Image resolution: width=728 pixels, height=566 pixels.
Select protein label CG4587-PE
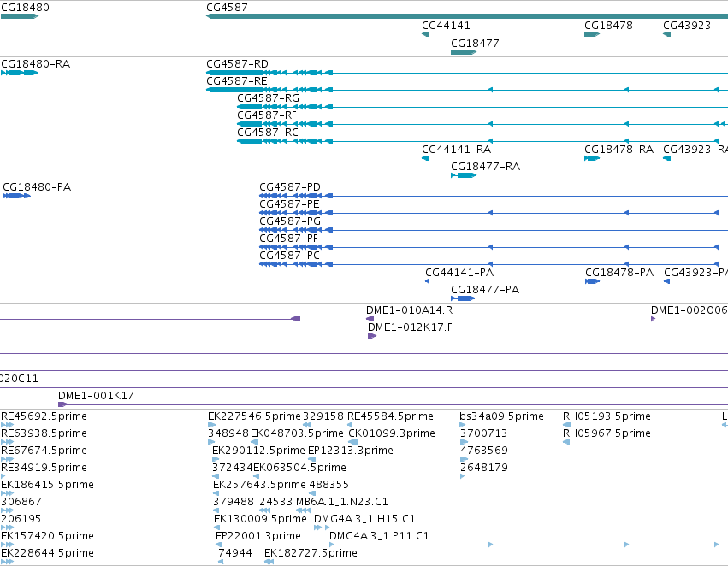[289, 204]
